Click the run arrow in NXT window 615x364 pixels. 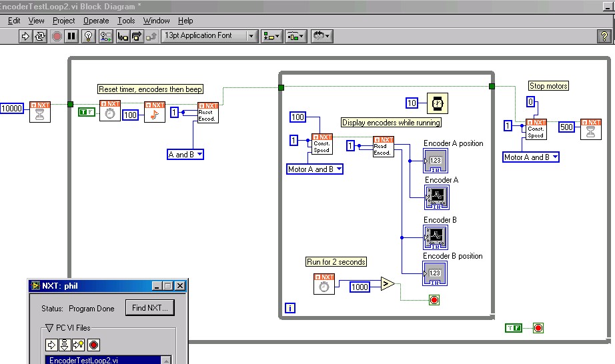pos(51,345)
